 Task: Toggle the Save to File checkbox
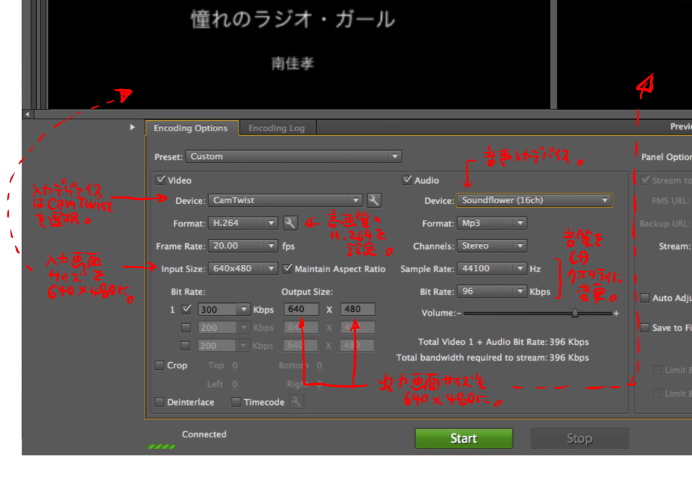tap(645, 327)
